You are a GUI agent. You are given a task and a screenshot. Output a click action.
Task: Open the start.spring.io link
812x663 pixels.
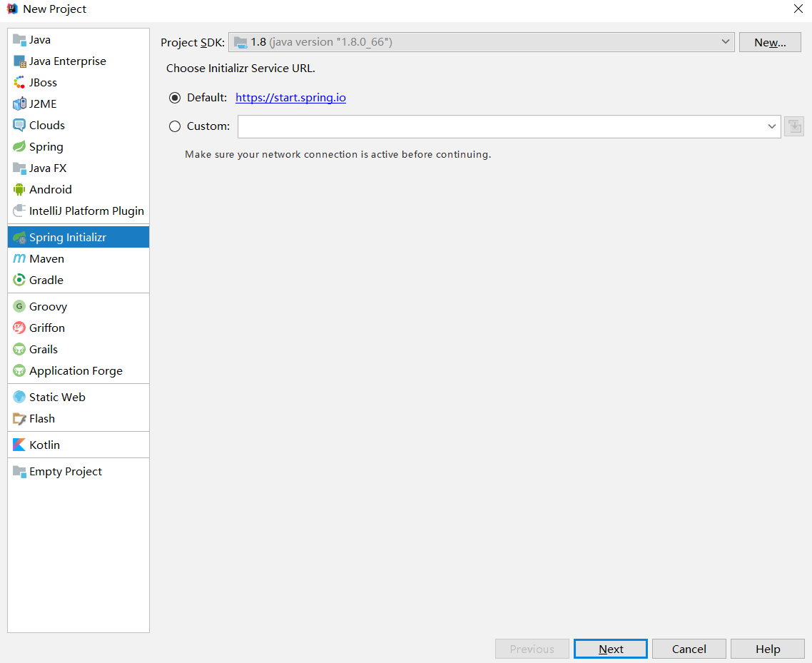[290, 98]
